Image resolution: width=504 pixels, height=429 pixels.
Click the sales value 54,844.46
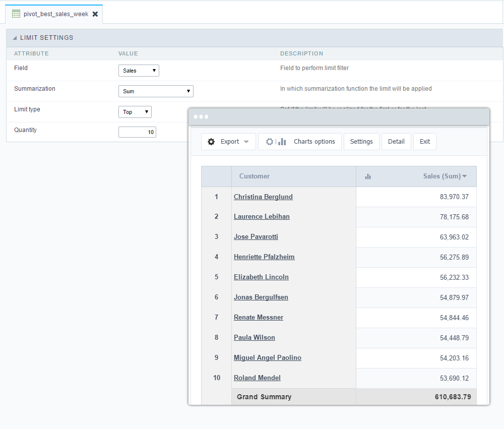point(454,318)
